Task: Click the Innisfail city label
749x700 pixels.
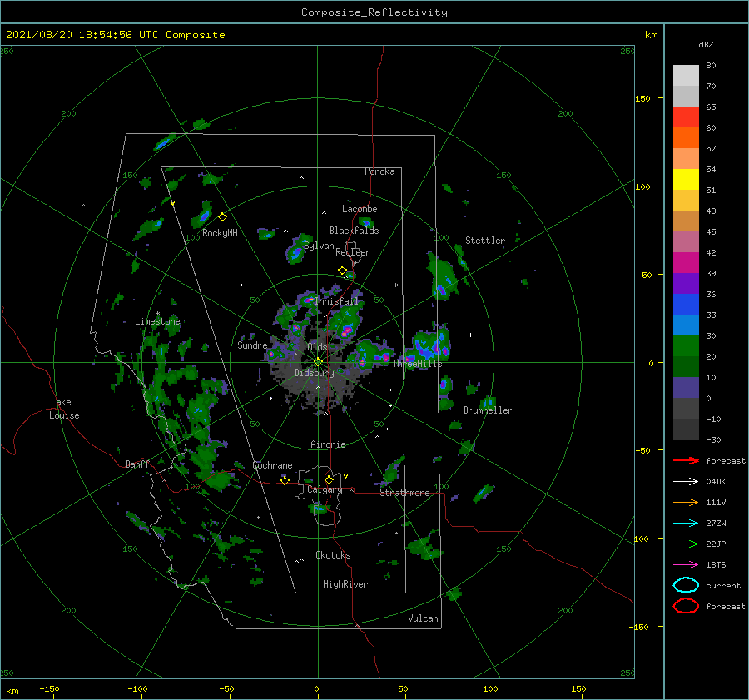Action: (336, 301)
